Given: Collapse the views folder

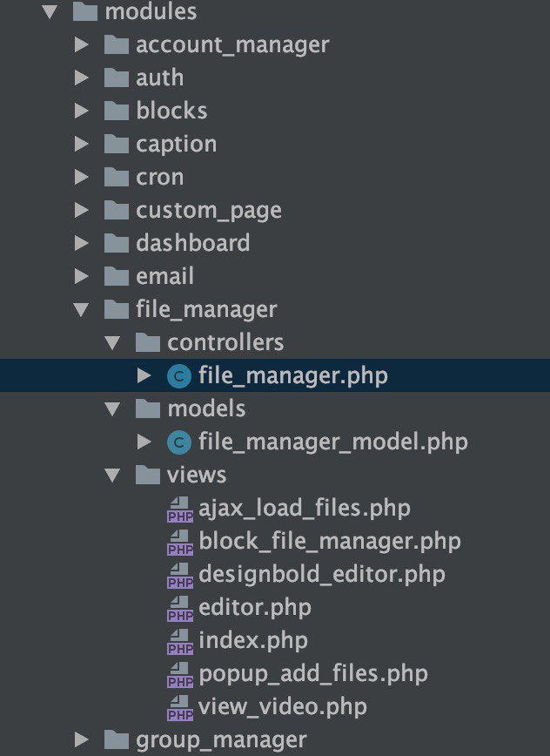Looking at the screenshot, I should 112,476.
